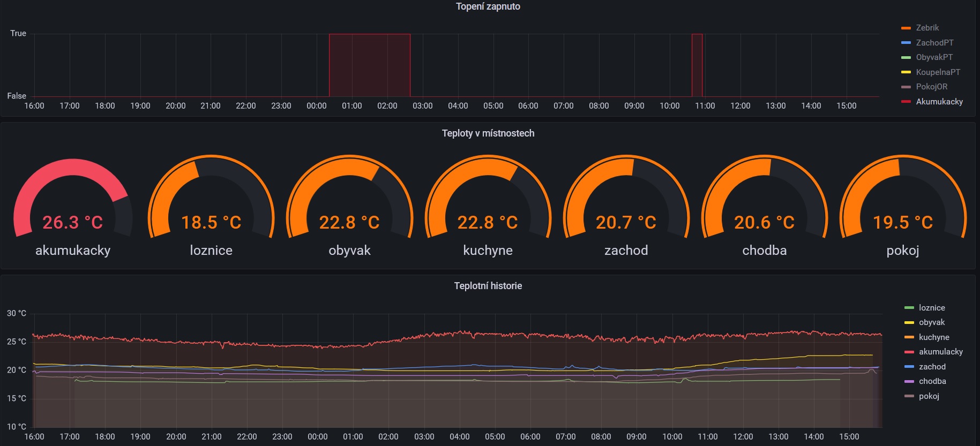Toggle the chodba series in history legend

(932, 381)
